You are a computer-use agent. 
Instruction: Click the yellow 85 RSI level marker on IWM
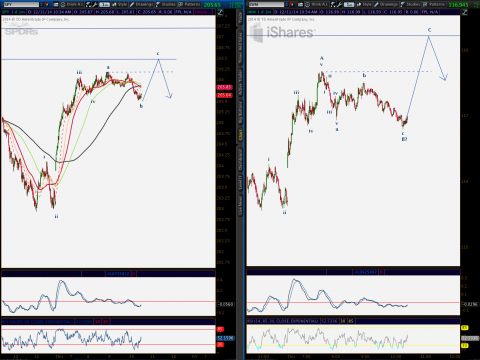pos(465,328)
